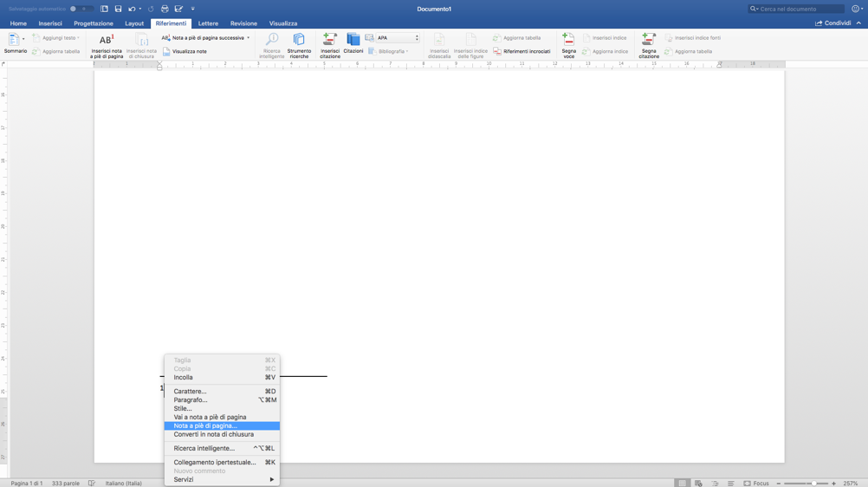Viewport: 868px width, 487px height.
Task: Select Incolla from the context menu
Action: (x=222, y=377)
